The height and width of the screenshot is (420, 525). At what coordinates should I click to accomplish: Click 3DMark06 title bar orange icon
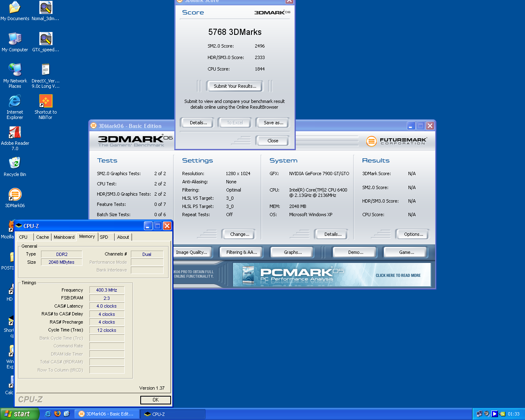point(94,126)
